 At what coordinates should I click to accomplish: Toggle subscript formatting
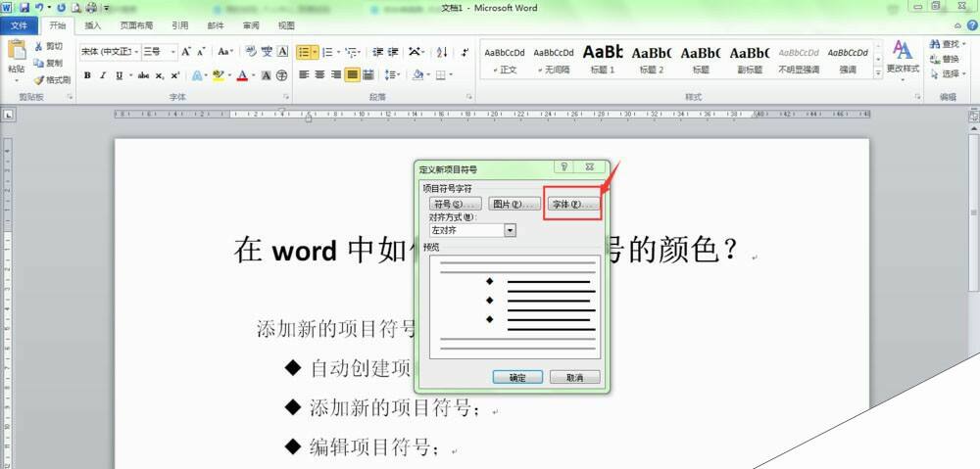[x=160, y=75]
